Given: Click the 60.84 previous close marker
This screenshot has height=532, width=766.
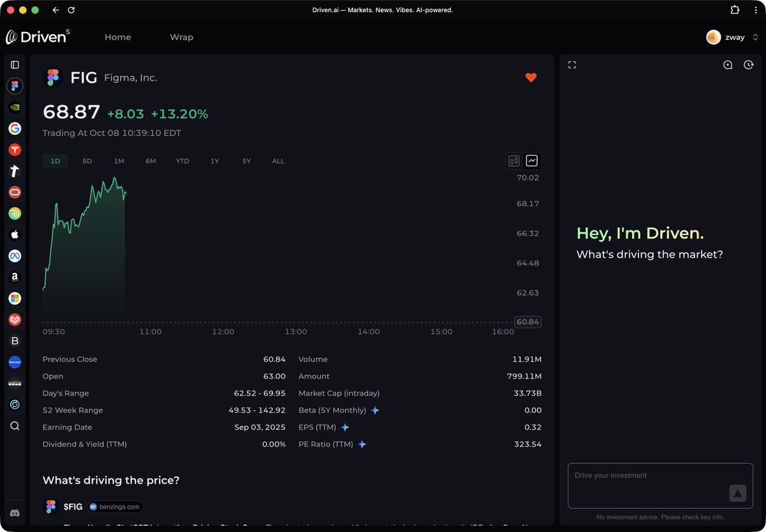Looking at the screenshot, I should [528, 322].
